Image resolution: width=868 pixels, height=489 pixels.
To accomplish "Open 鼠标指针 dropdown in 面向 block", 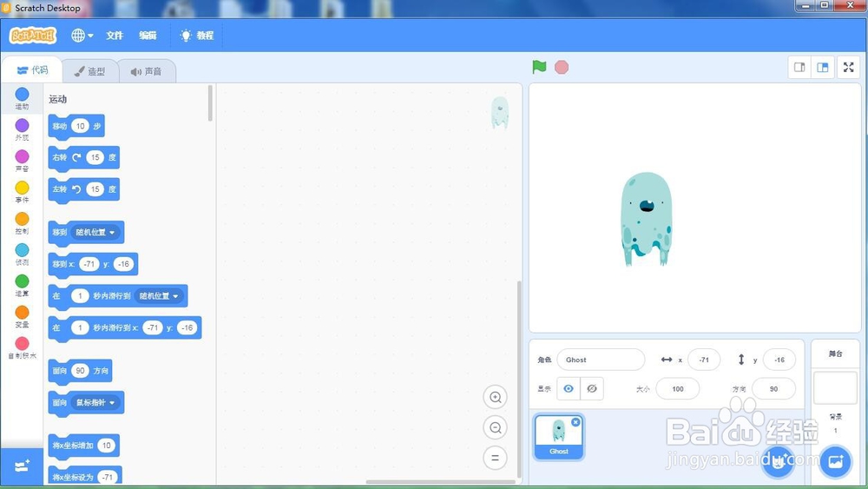I will click(95, 403).
